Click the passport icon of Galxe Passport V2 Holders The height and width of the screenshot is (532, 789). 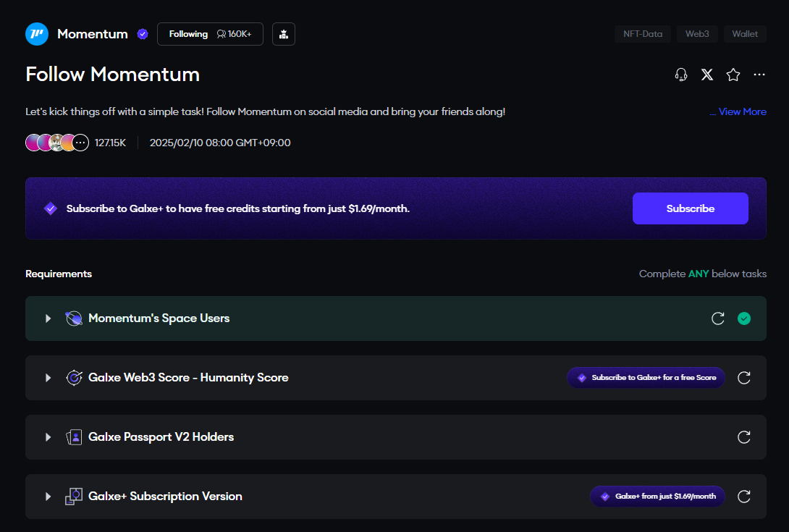click(74, 437)
